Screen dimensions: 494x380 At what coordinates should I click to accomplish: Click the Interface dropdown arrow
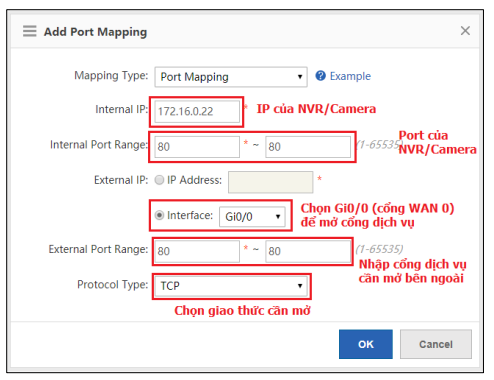tap(278, 217)
